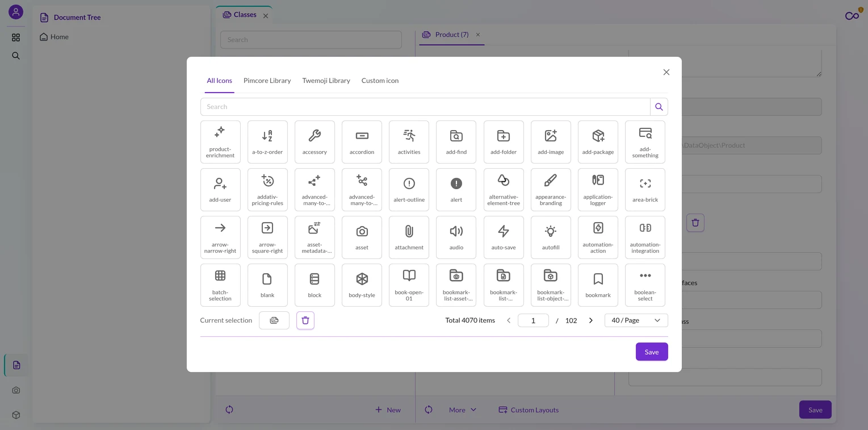Pick the activities icon
This screenshot has height=430, width=868.
(x=409, y=141)
